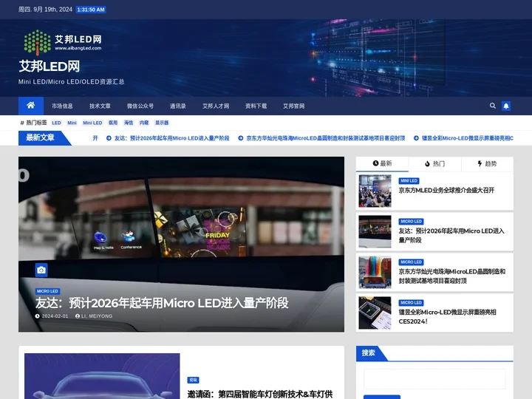Switch to the 趋势 tab
532x399 pixels.
[x=487, y=164]
